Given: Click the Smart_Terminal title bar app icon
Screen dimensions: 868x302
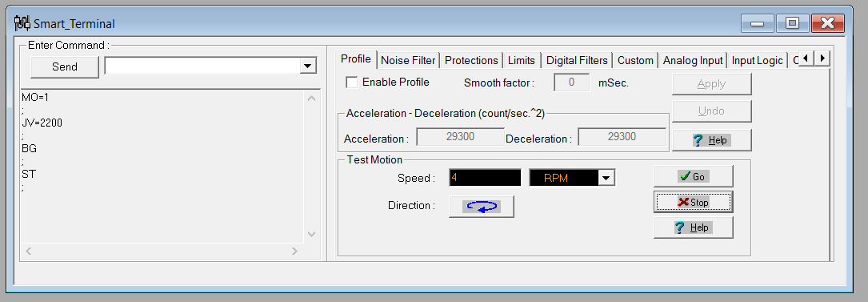Looking at the screenshot, I should (22, 23).
